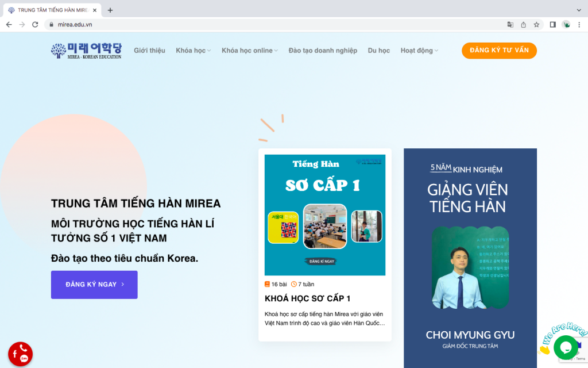Screen dimensions: 588x368
Task: Click the ĐĂNG KÝ TƯ VẤN button
Action: click(x=499, y=51)
